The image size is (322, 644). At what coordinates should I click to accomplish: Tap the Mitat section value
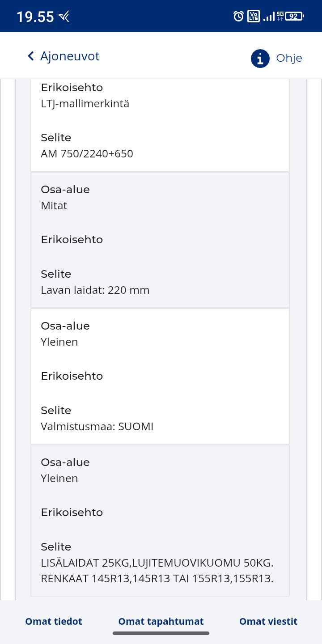(54, 206)
